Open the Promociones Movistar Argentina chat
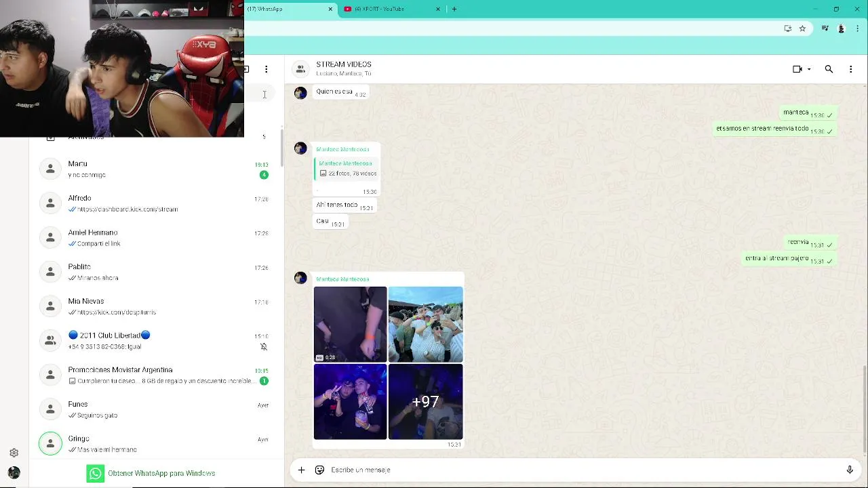The image size is (868, 488). (x=156, y=375)
